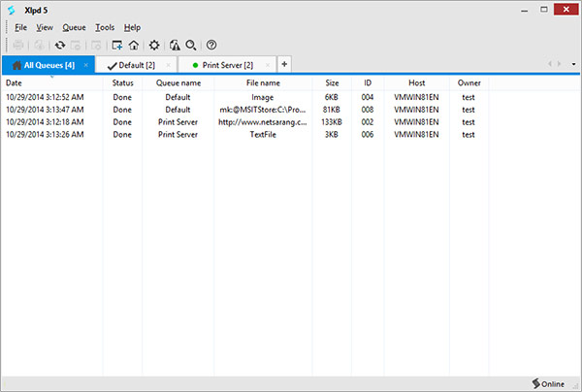Sort by the Status column header
Image resolution: width=582 pixels, height=392 pixels.
click(x=122, y=82)
